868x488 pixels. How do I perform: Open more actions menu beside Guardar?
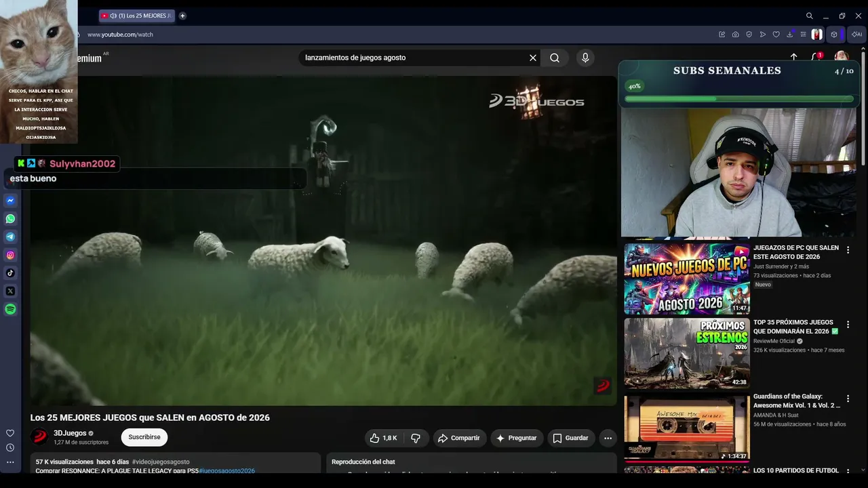point(608,438)
